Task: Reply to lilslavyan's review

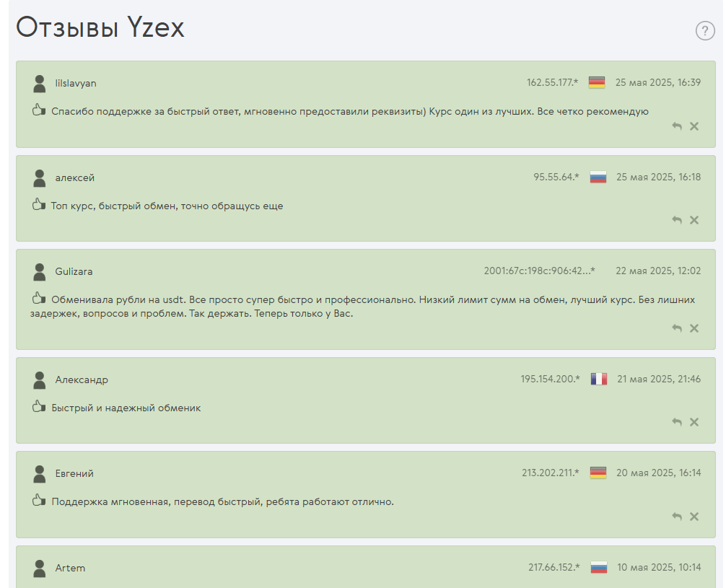Action: click(x=677, y=126)
